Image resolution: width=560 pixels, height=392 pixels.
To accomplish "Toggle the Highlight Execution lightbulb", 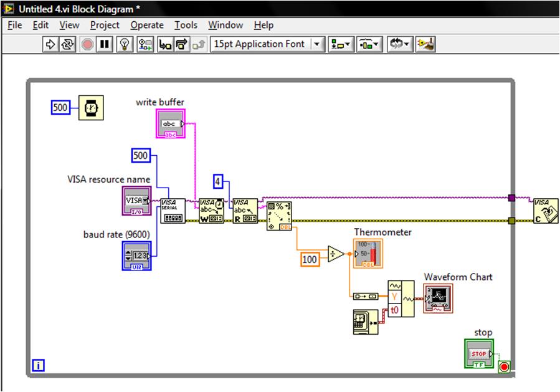I will (125, 44).
